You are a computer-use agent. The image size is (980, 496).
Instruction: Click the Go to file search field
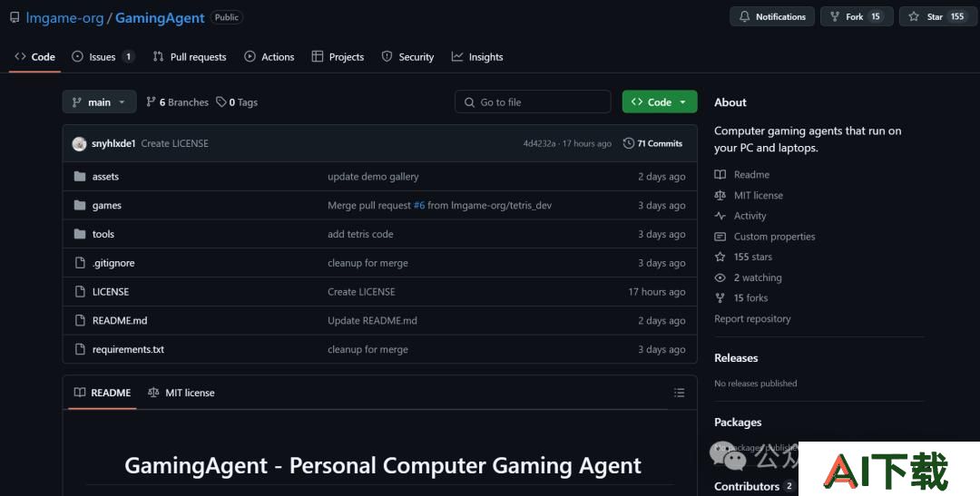point(534,102)
